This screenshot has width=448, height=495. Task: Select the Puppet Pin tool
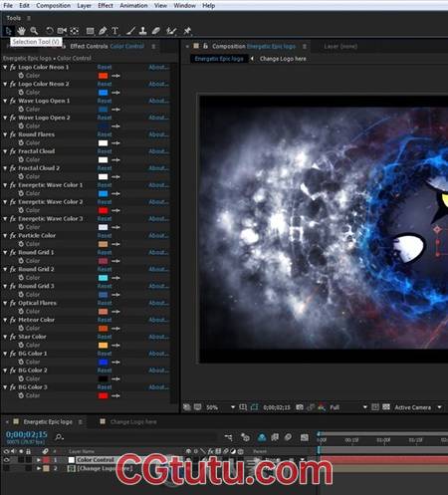coord(187,31)
